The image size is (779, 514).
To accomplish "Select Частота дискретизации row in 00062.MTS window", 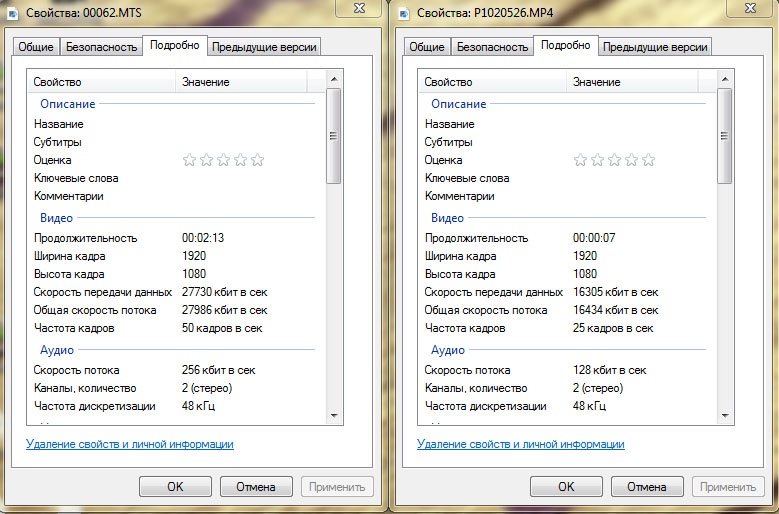I will click(x=176, y=406).
